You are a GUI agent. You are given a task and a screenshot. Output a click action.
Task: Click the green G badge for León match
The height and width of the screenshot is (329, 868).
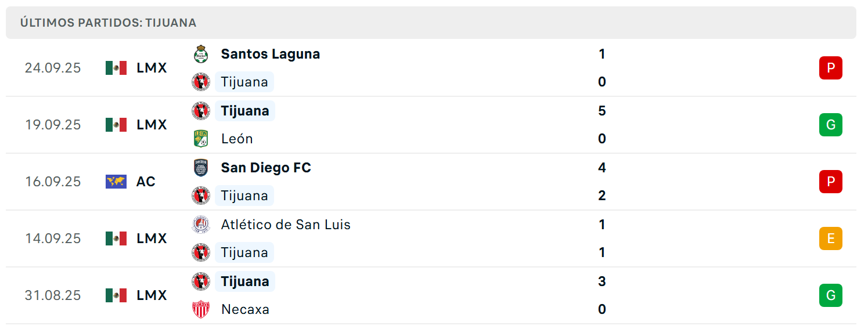point(831,125)
